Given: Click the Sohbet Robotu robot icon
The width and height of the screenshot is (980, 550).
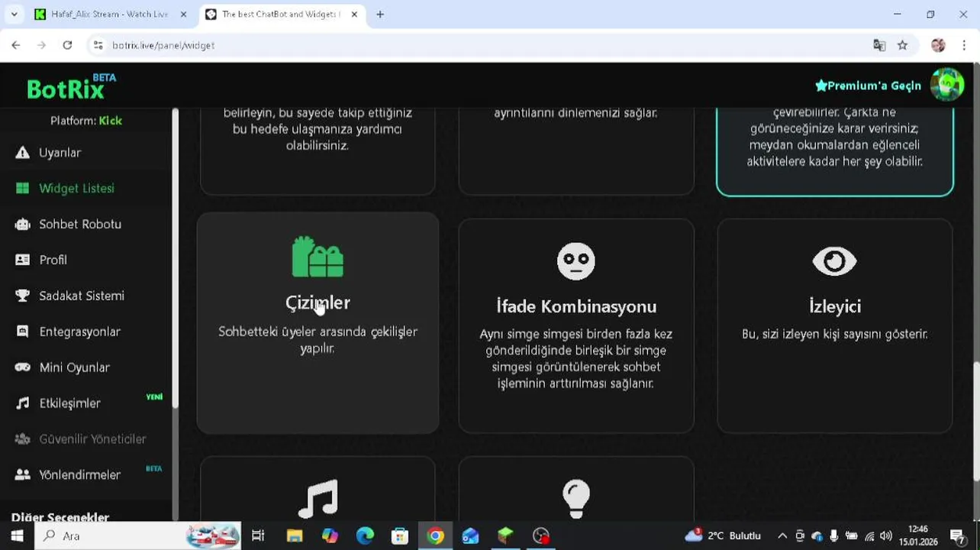Looking at the screenshot, I should coord(23,225).
